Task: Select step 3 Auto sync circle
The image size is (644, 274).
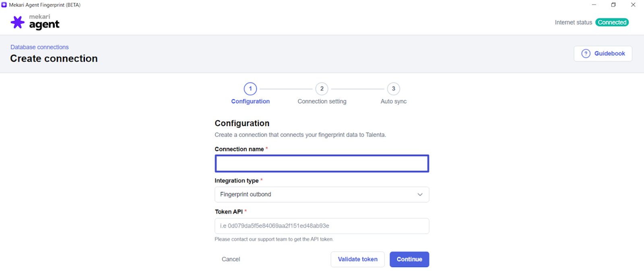Action: tap(394, 89)
